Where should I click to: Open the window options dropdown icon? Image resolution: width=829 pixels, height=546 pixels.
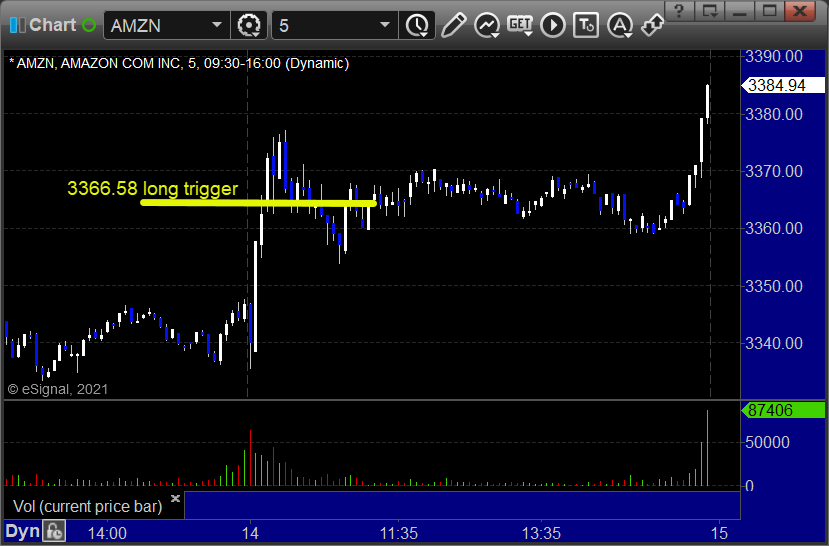coord(710,11)
